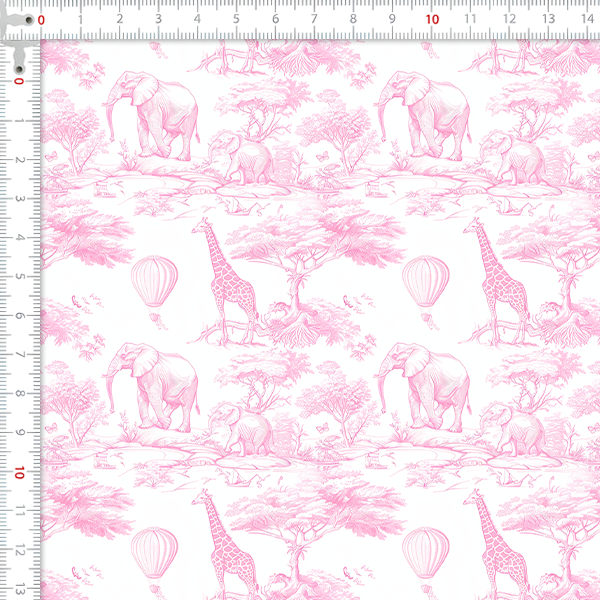Click the number 5 on the vertical ruler
Viewport: 600px width, 600px height.
pyautogui.click(x=19, y=277)
